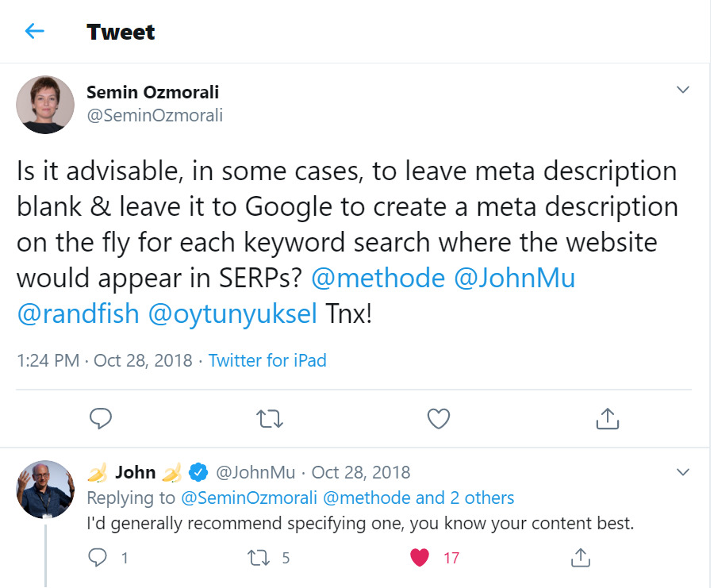Select the Tweet header tab
This screenshot has width=714, height=588.
pos(121,32)
